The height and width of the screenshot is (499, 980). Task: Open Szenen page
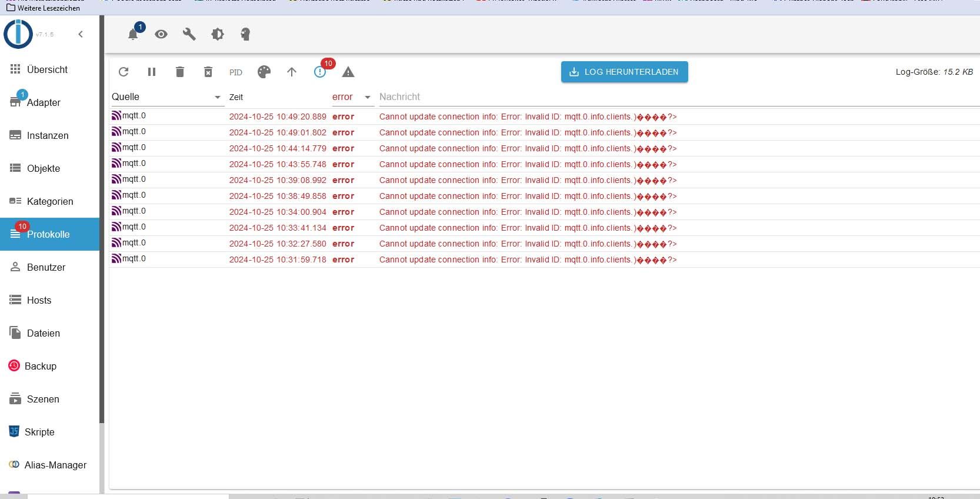(x=50, y=399)
